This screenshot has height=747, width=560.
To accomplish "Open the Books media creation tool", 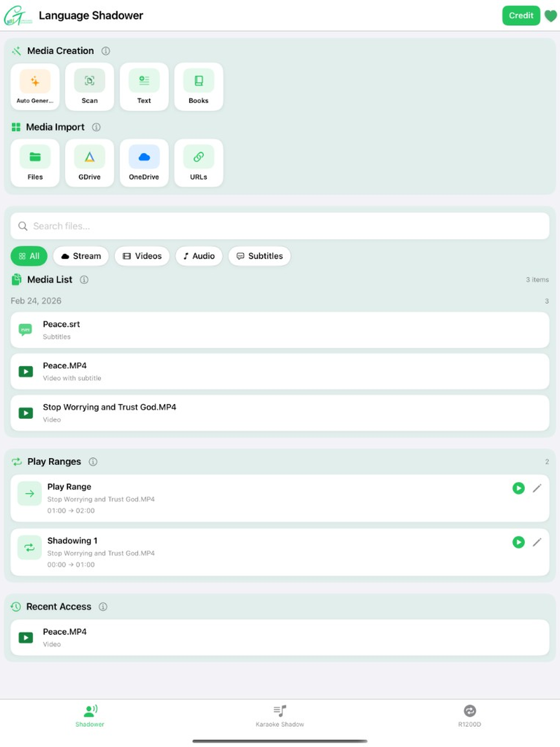I will pos(199,87).
